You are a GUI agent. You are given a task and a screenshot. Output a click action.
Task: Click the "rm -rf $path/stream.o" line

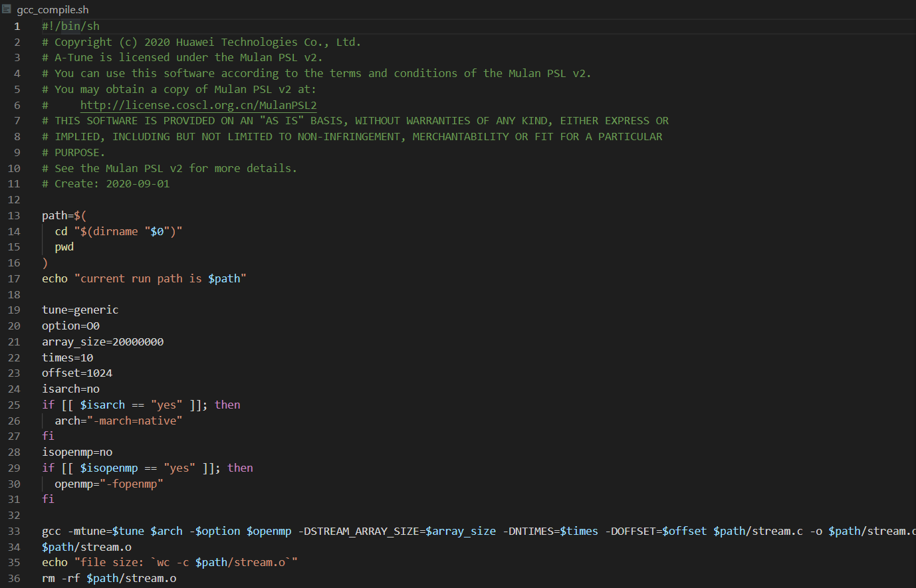[109, 579]
